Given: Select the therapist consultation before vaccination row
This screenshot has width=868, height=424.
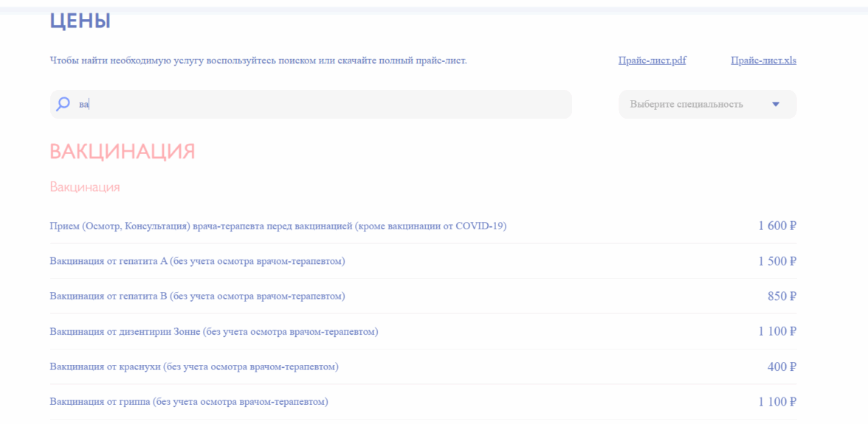Looking at the screenshot, I should pos(278,226).
